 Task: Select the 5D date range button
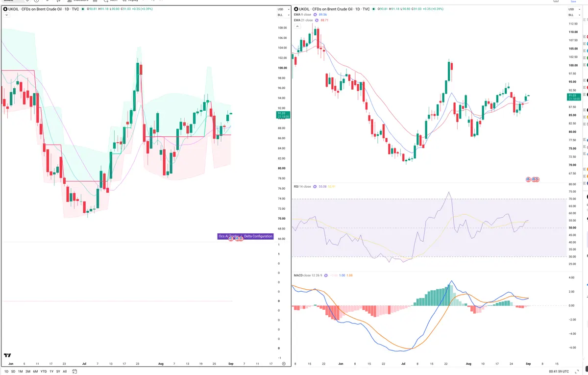pos(13,372)
